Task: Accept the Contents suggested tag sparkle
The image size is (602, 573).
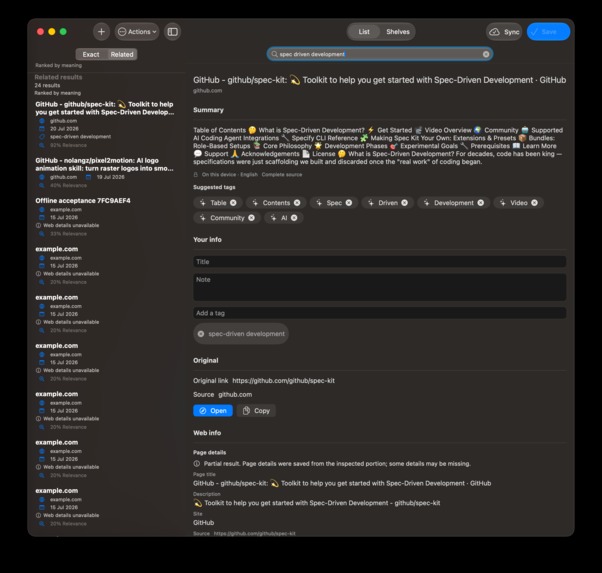Action: pyautogui.click(x=255, y=202)
